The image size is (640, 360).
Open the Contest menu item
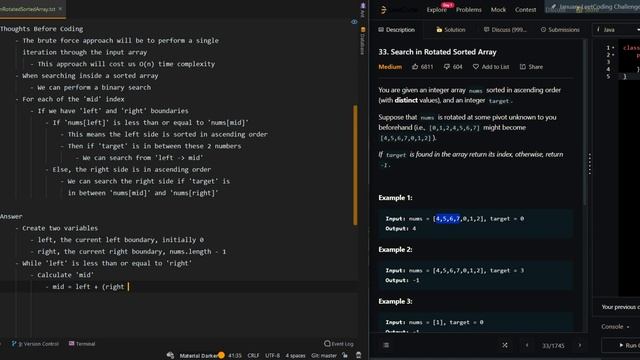pos(525,10)
